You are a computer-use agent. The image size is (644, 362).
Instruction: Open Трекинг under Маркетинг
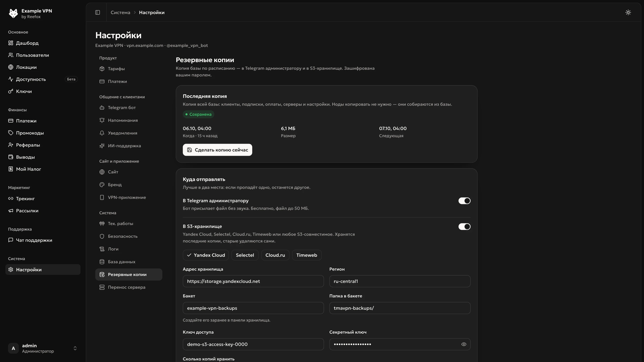pyautogui.click(x=43, y=198)
